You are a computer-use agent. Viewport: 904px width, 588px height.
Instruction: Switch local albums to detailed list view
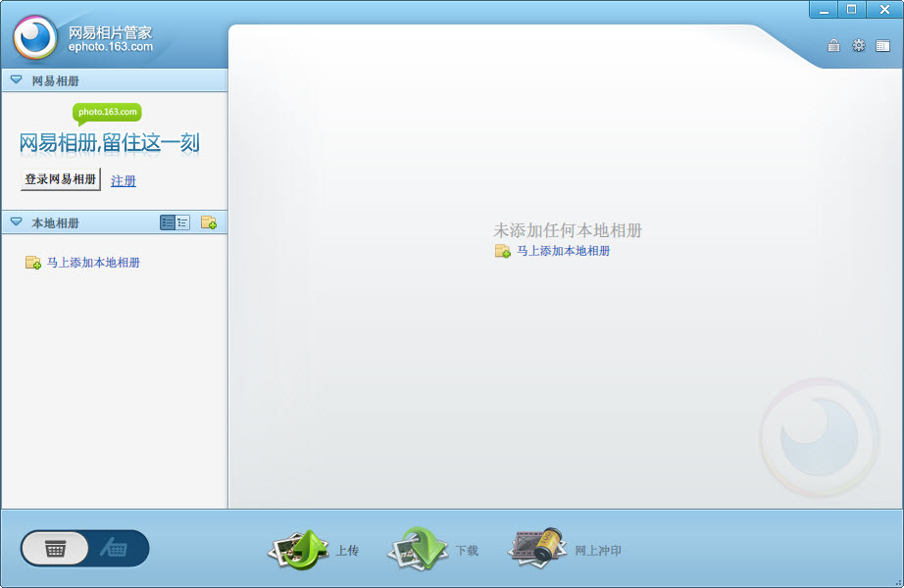(168, 222)
